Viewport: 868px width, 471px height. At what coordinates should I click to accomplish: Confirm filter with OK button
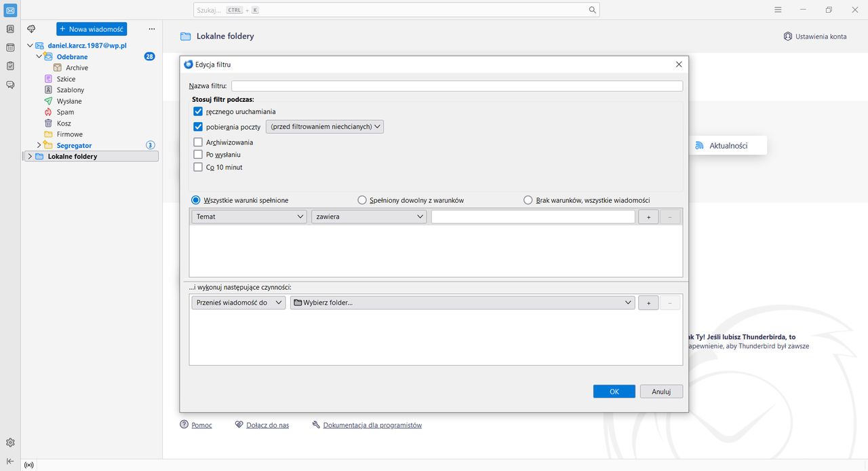tap(614, 392)
